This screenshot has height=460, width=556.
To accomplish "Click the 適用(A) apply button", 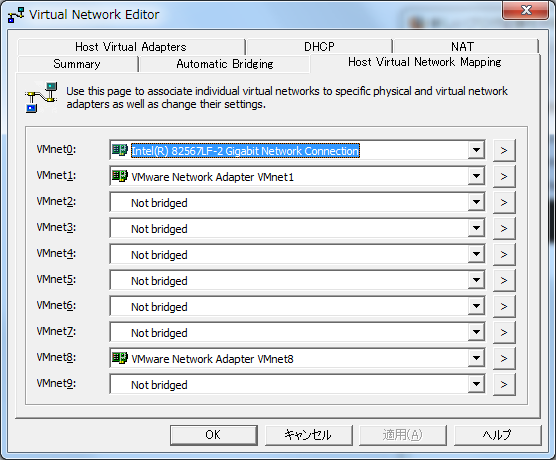I will pos(402,435).
